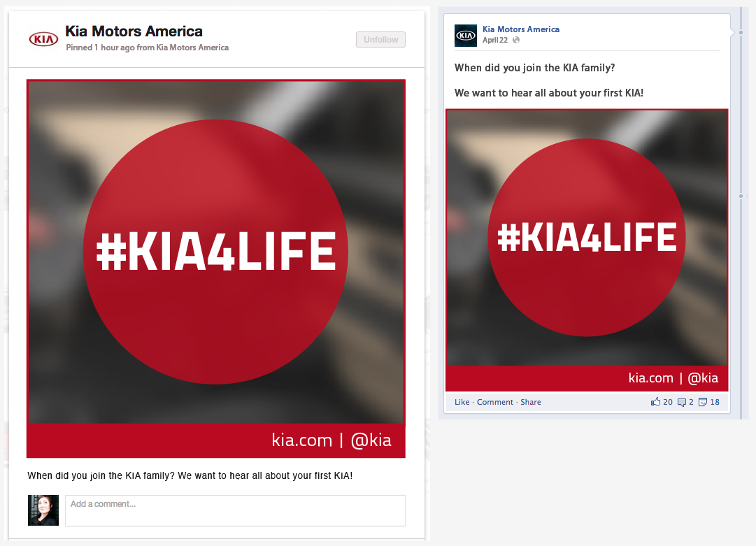
Task: Share the Facebook post
Action: tap(530, 402)
